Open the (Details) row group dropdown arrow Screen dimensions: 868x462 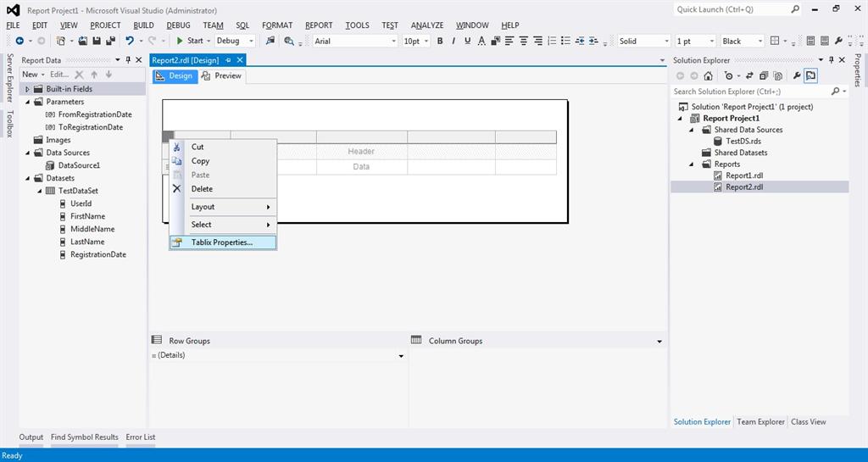click(401, 356)
